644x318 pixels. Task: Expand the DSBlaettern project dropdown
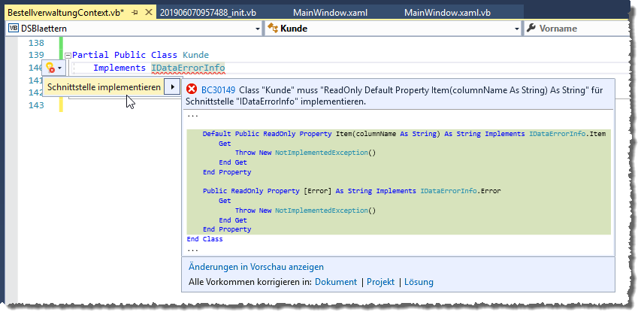(x=255, y=29)
